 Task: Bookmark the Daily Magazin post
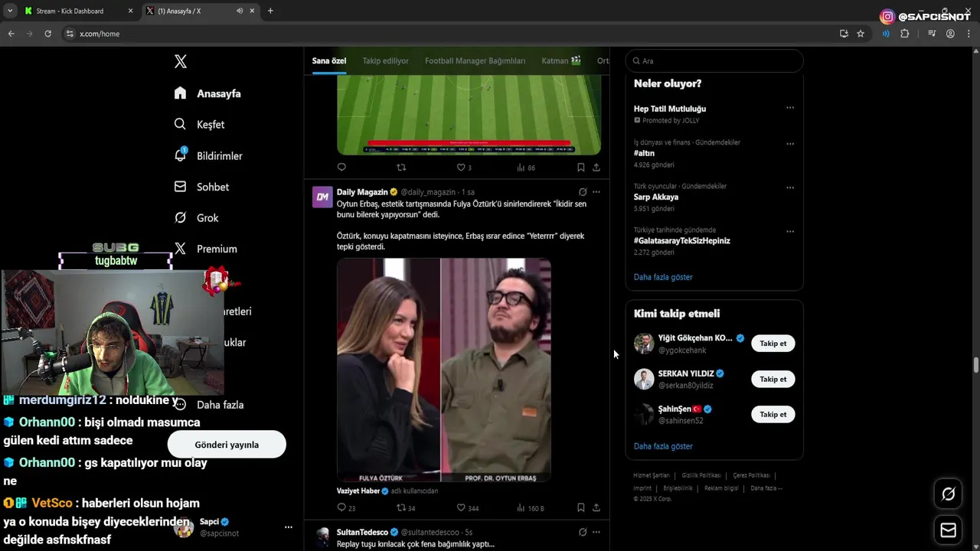click(x=580, y=507)
